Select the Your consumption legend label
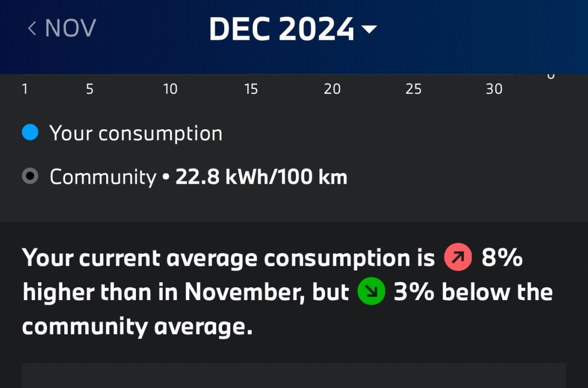Screen dimensions: 588x388 [136, 133]
